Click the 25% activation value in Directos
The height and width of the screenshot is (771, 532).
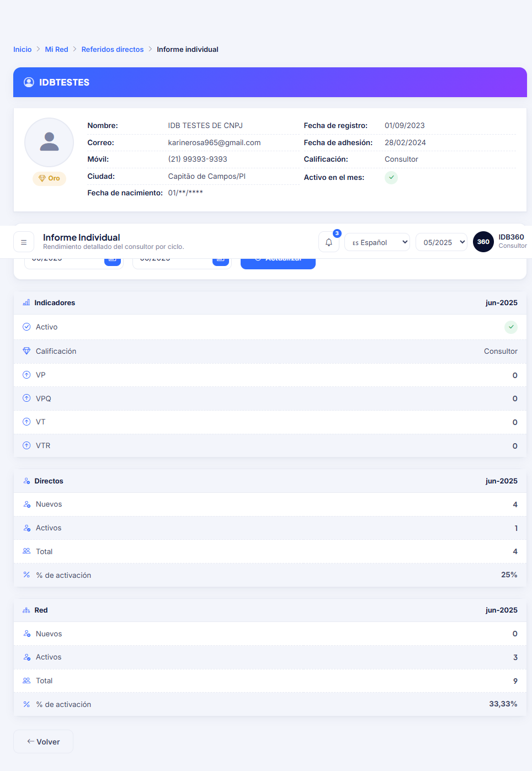[x=509, y=575]
